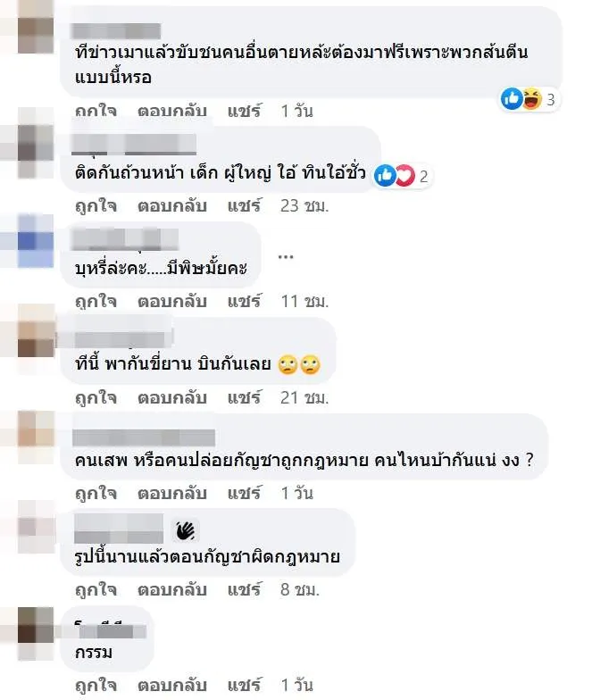Screen dimensions: 592x700
Task: Open reactions on the first comment showing 3
Action: point(529,99)
